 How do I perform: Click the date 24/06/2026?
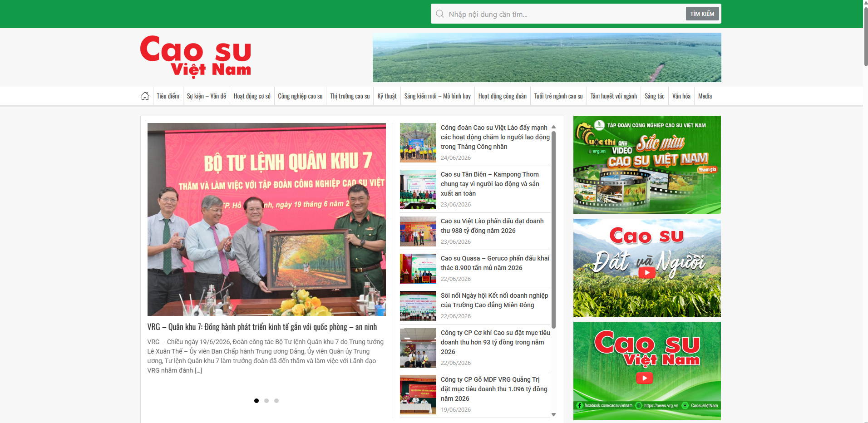pos(456,158)
